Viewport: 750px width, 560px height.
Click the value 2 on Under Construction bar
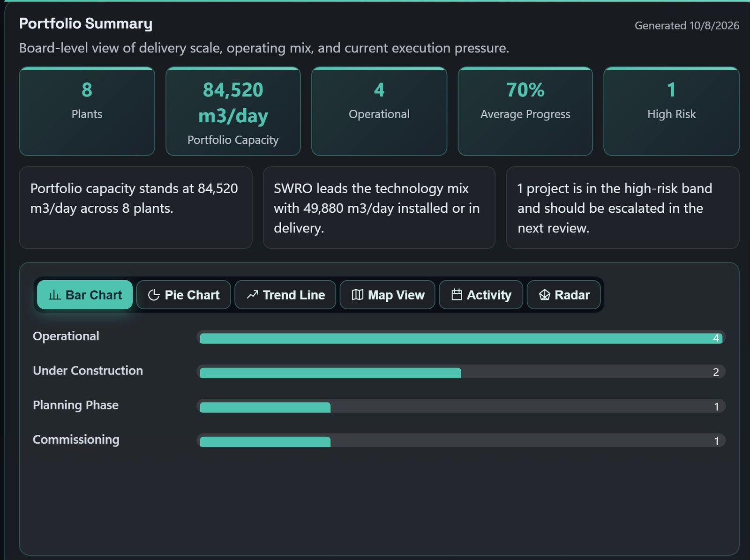point(716,372)
